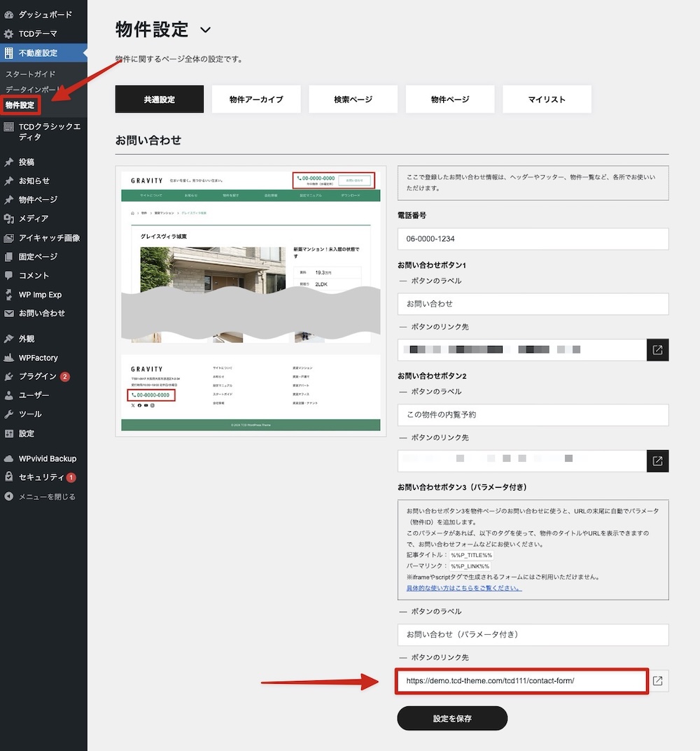700x751 pixels.
Task: Click button 1 label field お問い合わせ
Action: (533, 304)
